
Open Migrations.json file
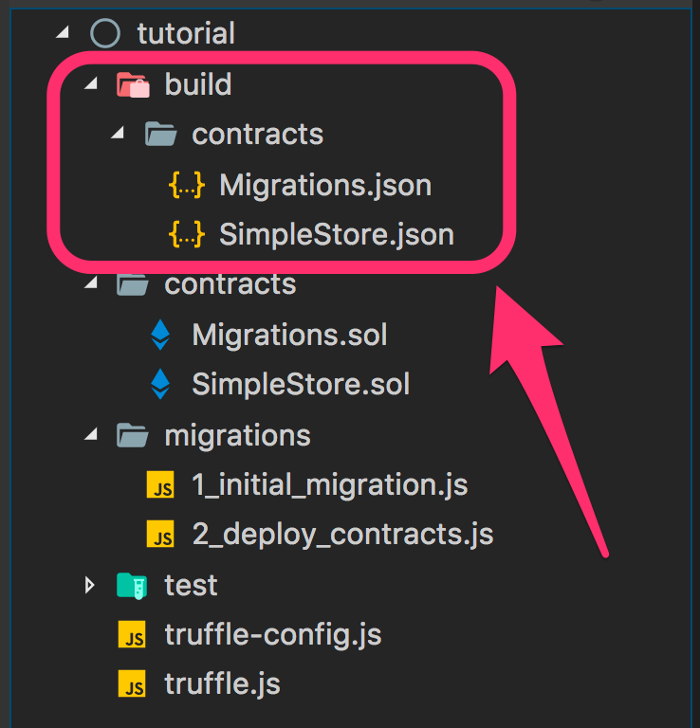click(325, 185)
